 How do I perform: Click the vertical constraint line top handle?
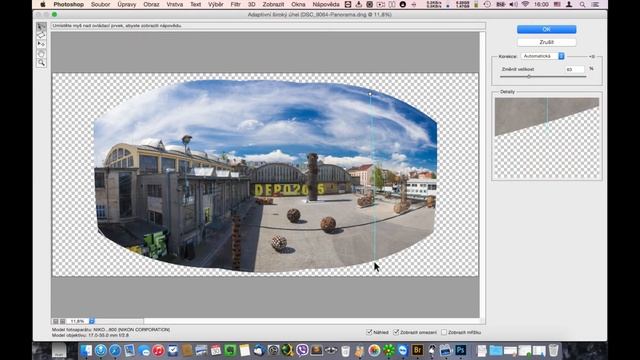(370, 93)
